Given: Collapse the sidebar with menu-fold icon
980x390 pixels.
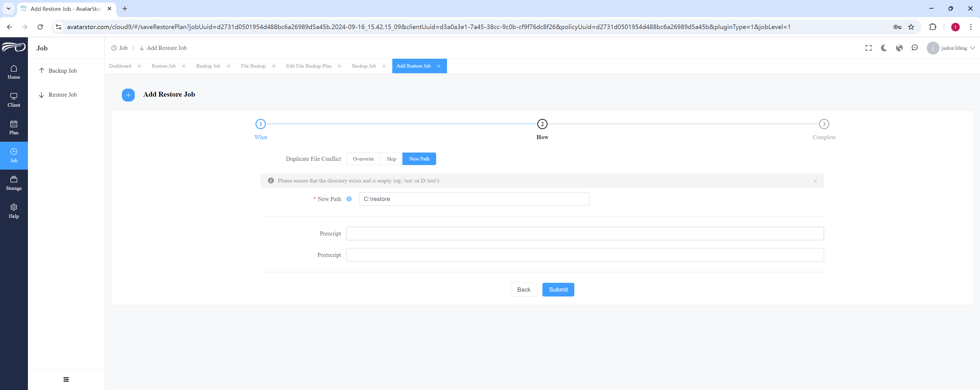Looking at the screenshot, I should point(66,379).
